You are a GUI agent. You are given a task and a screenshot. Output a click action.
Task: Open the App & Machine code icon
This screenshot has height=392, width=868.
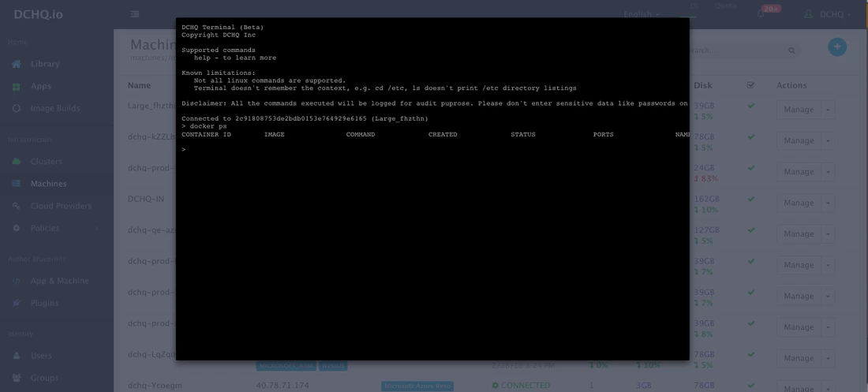click(17, 281)
